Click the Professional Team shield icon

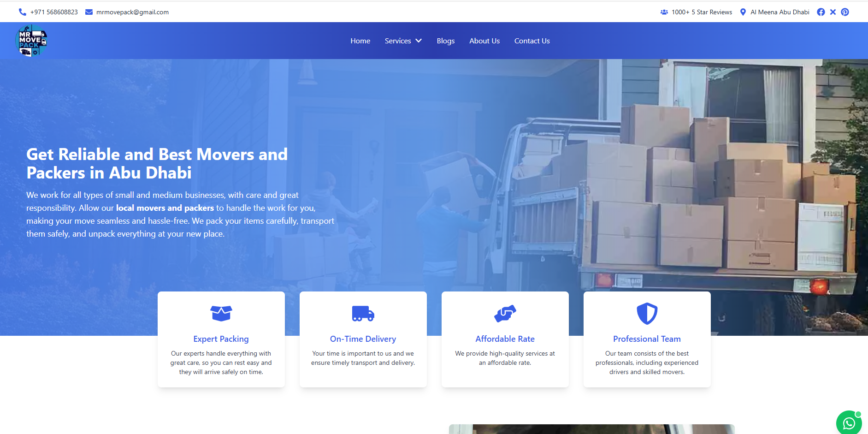point(647,314)
